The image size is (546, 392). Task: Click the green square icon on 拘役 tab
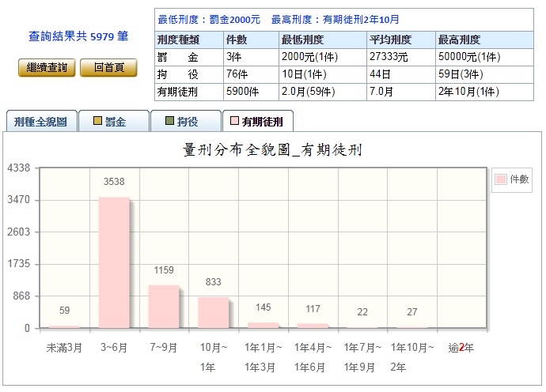tap(169, 122)
